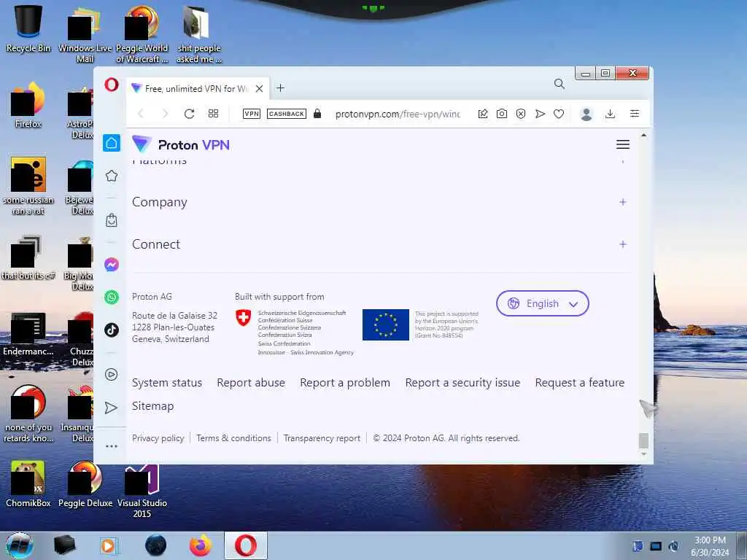The image size is (747, 560).
Task: Open the Terms & conditions link
Action: click(233, 438)
